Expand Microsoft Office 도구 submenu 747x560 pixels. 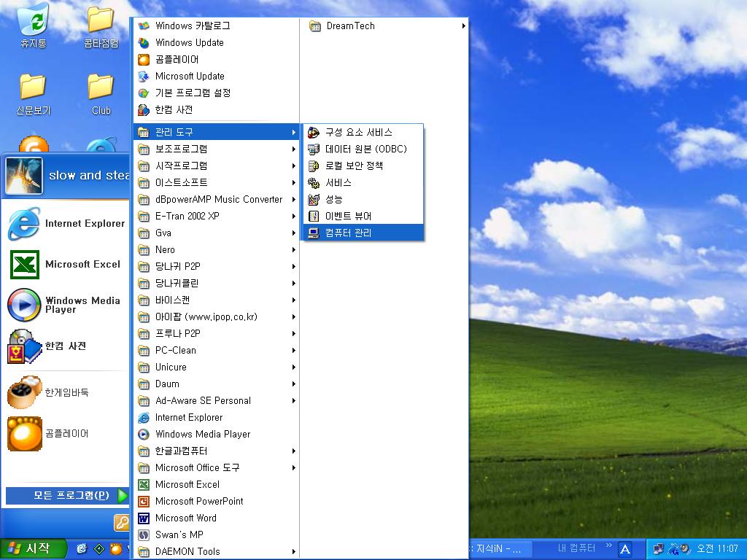(x=217, y=467)
